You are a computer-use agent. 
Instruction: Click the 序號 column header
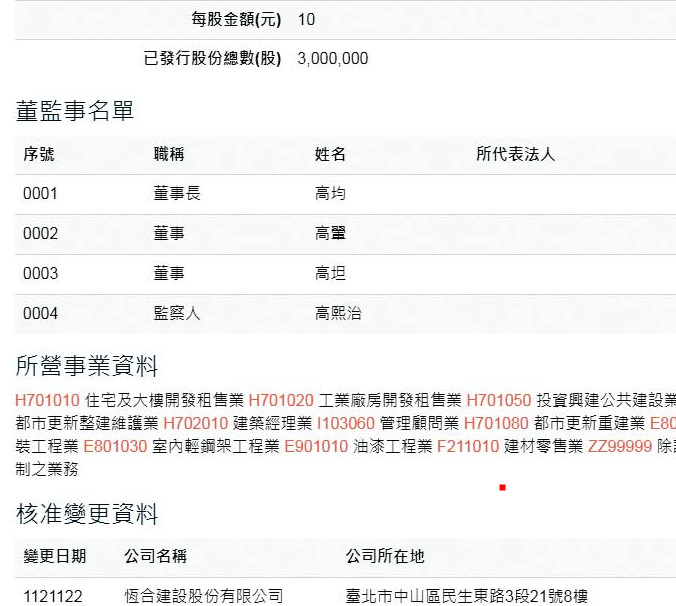click(x=39, y=154)
